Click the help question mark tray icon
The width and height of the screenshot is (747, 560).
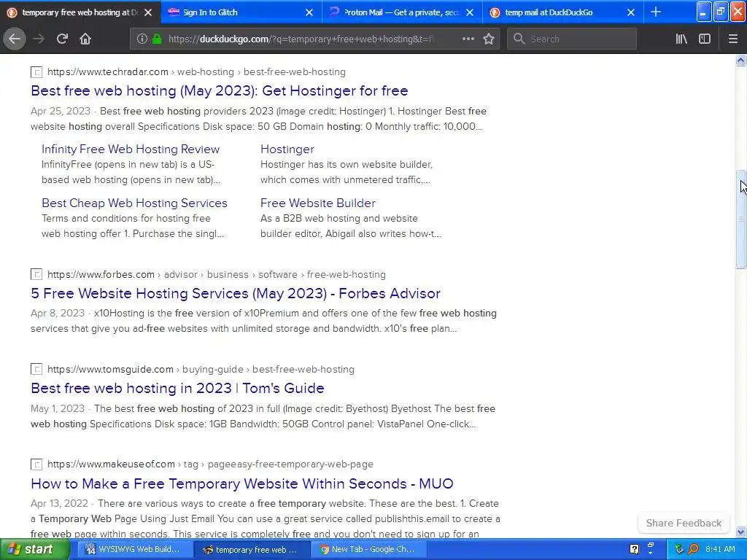(634, 549)
